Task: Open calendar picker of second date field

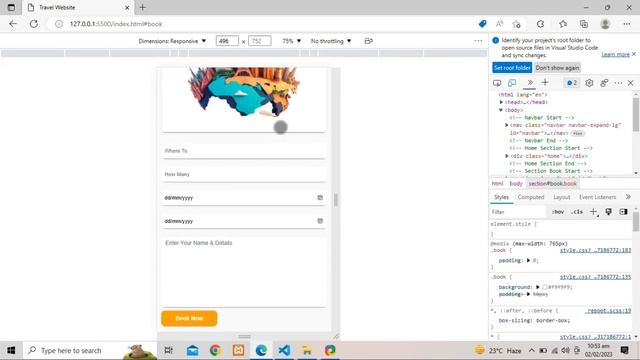Action: pyautogui.click(x=320, y=221)
